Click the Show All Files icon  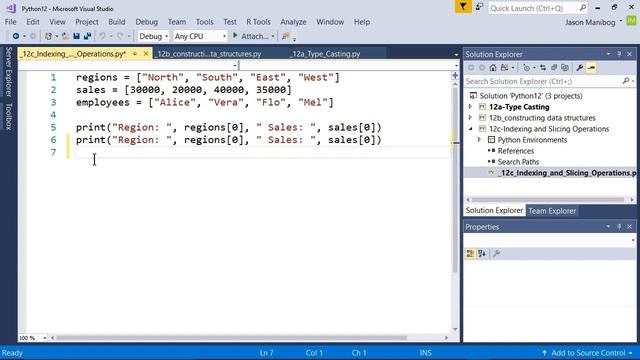click(565, 68)
